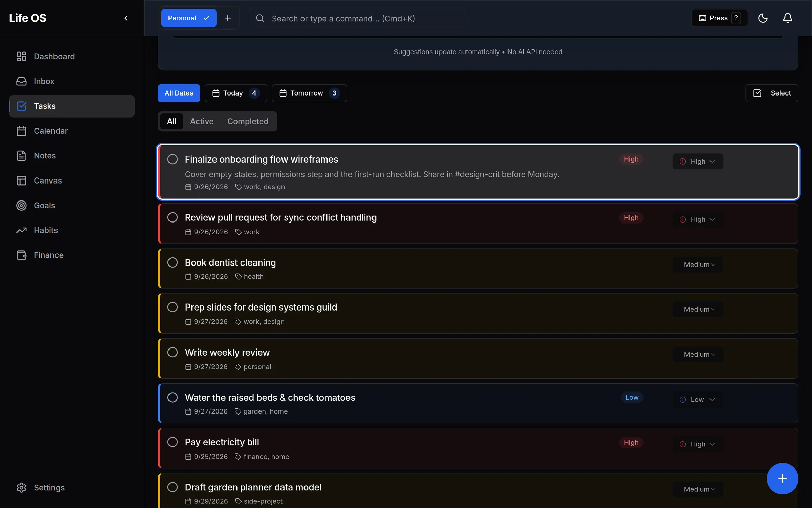
Task: Open the Notes section
Action: 72,156
